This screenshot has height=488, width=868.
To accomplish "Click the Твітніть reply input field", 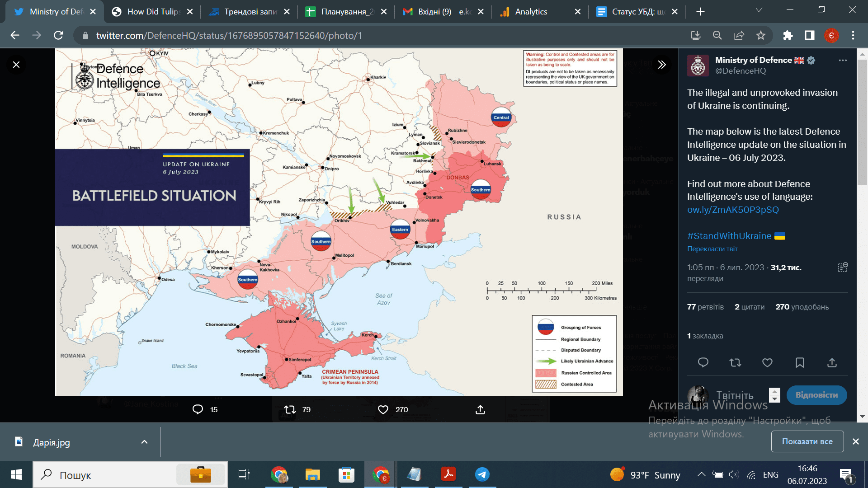I will pos(735,395).
